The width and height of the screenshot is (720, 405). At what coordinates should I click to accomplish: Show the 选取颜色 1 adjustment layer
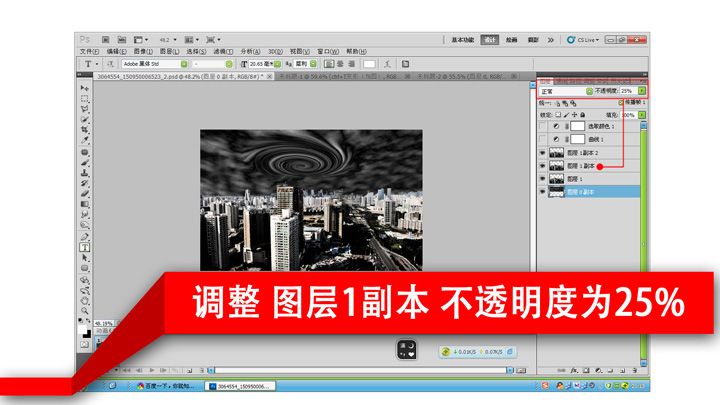click(542, 126)
